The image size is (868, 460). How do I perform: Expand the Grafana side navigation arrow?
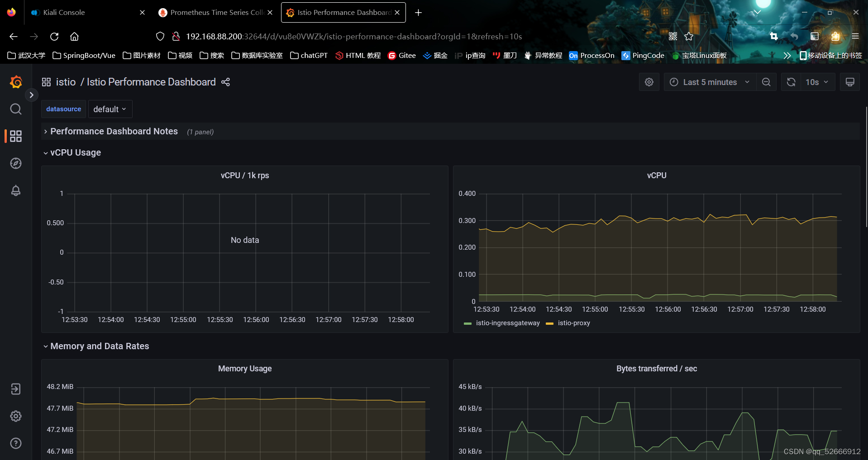pos(31,95)
